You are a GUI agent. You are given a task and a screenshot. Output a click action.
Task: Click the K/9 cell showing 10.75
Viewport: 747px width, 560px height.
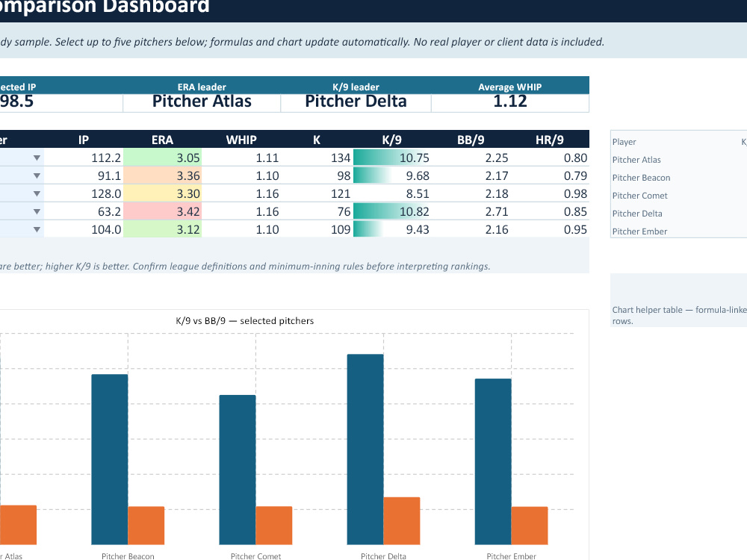(x=392, y=158)
